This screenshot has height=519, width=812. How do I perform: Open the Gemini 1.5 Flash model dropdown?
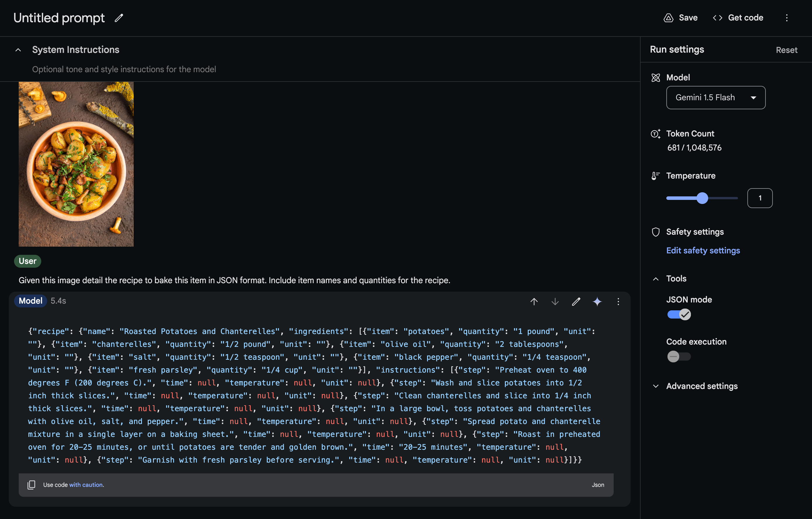[x=715, y=97]
